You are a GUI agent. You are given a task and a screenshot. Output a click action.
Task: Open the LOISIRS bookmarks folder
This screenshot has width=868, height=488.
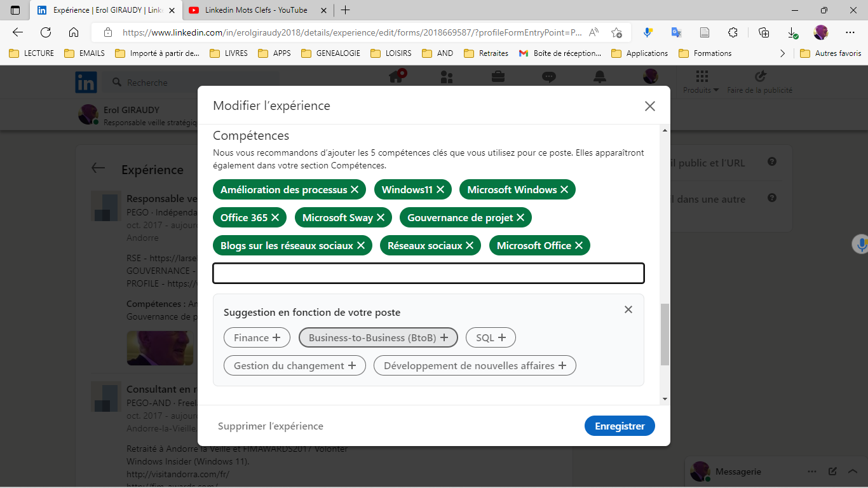point(391,53)
